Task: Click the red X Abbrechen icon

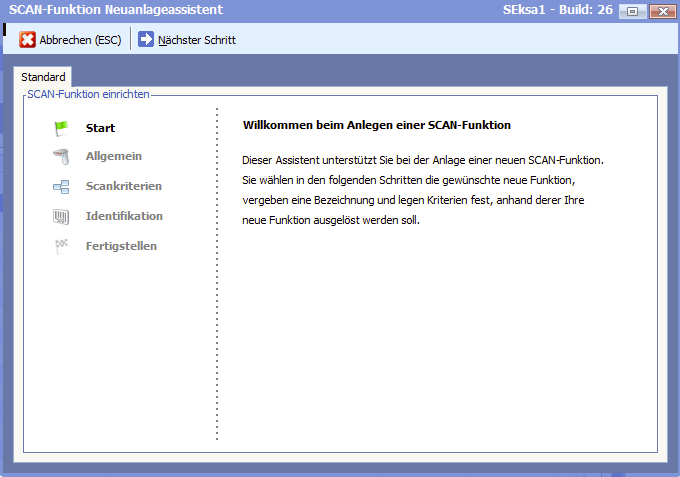Action: tap(28, 40)
